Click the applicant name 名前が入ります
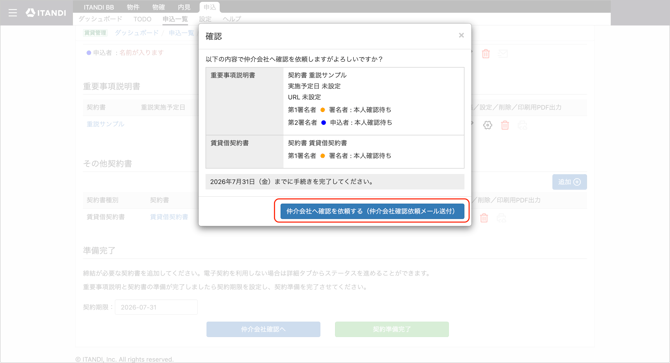 pyautogui.click(x=141, y=53)
